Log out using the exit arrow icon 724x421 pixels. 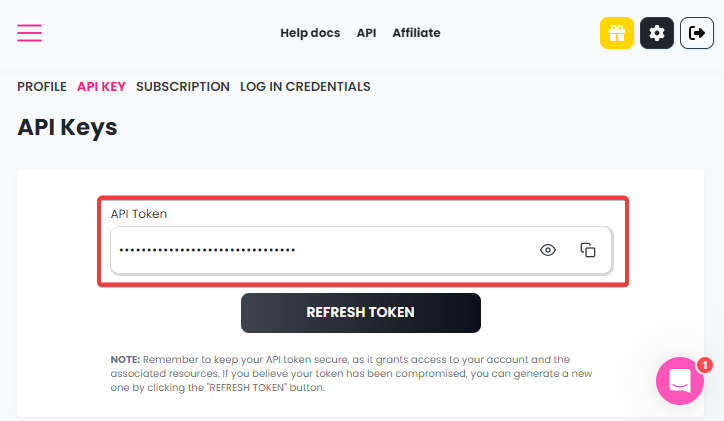[x=697, y=33]
